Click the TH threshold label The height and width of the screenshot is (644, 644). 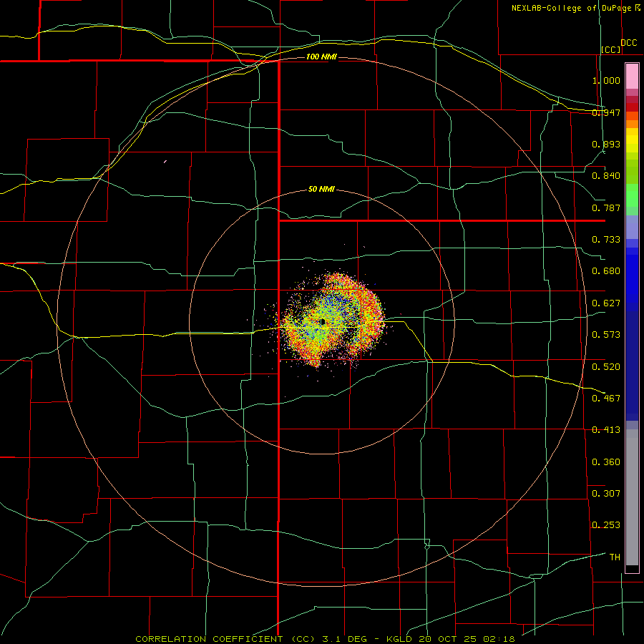pyautogui.click(x=615, y=557)
